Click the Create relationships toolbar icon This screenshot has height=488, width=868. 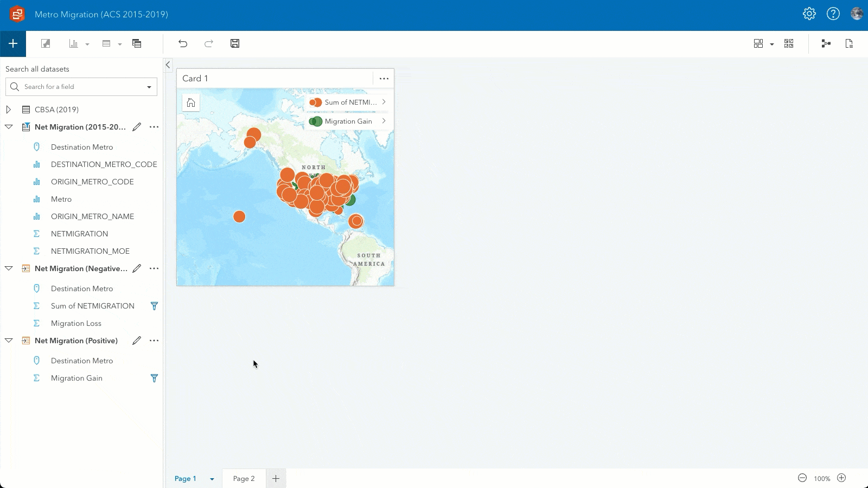click(137, 43)
